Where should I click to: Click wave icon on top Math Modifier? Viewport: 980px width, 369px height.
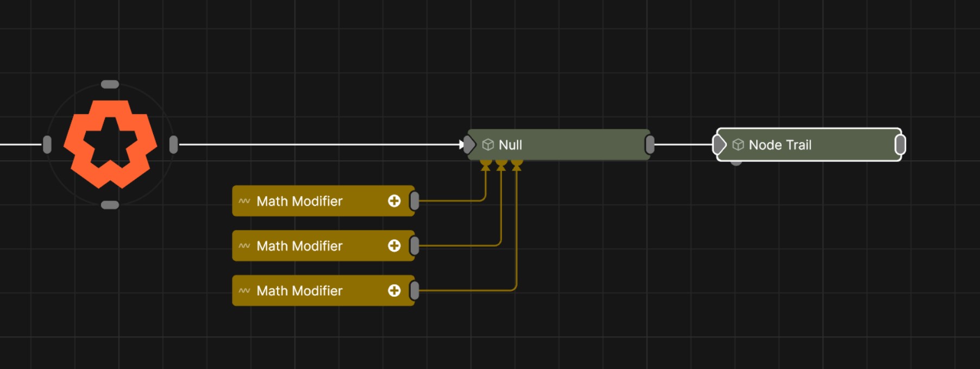point(244,201)
